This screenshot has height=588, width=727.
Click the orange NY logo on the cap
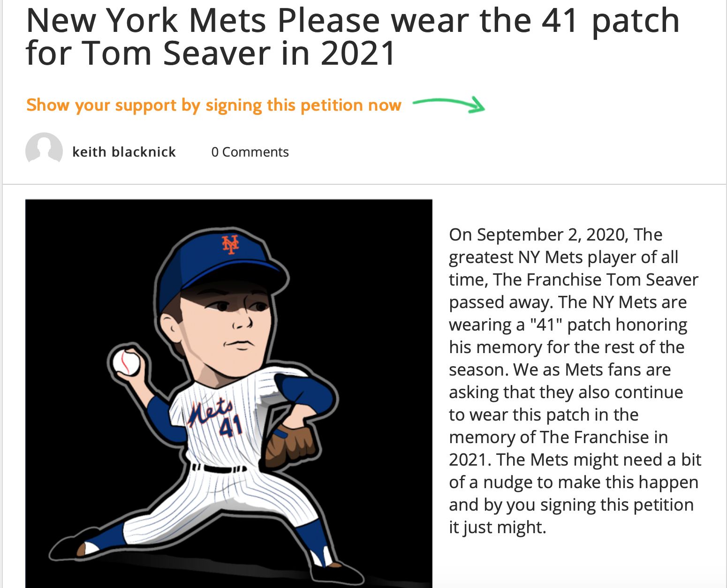tap(230, 244)
